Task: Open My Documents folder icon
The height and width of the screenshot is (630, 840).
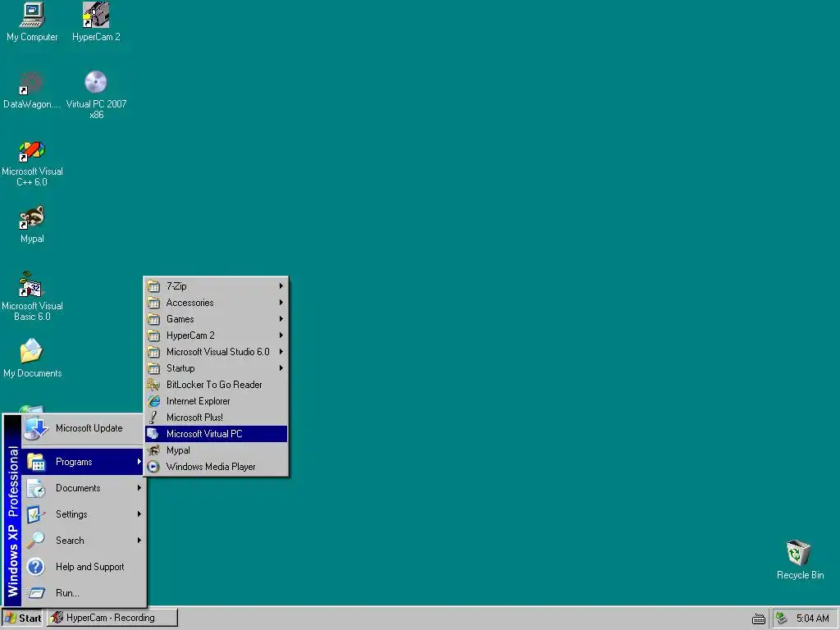Action: [31, 351]
